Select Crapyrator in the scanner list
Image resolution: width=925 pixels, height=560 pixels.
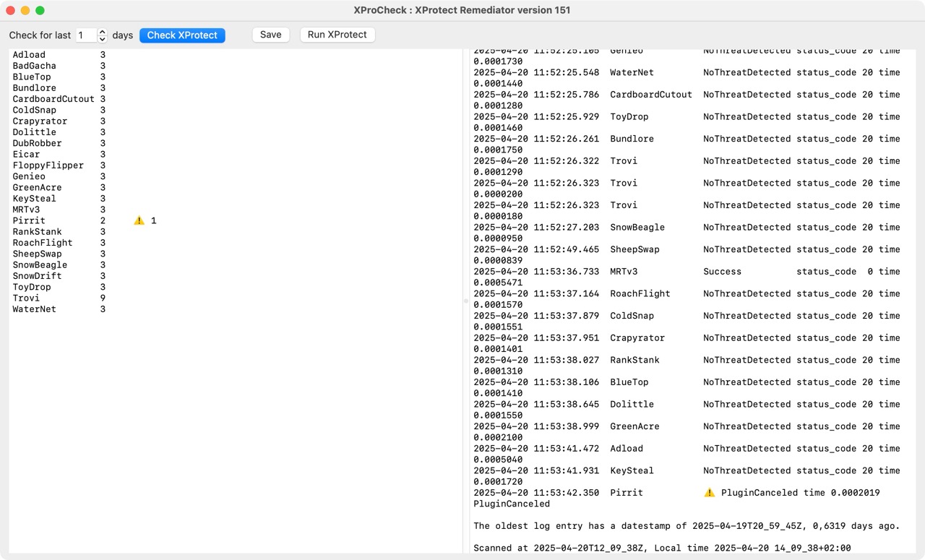pos(40,121)
